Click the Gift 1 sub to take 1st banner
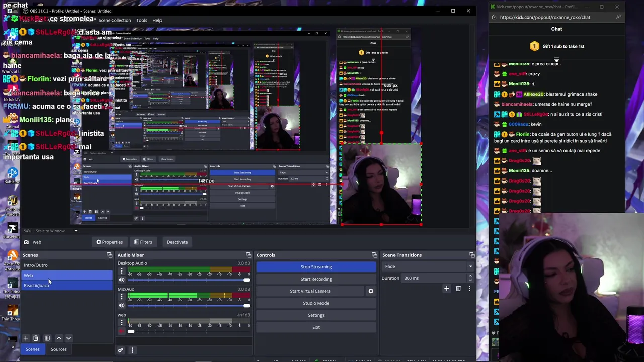The height and width of the screenshot is (362, 644). pyautogui.click(x=557, y=46)
